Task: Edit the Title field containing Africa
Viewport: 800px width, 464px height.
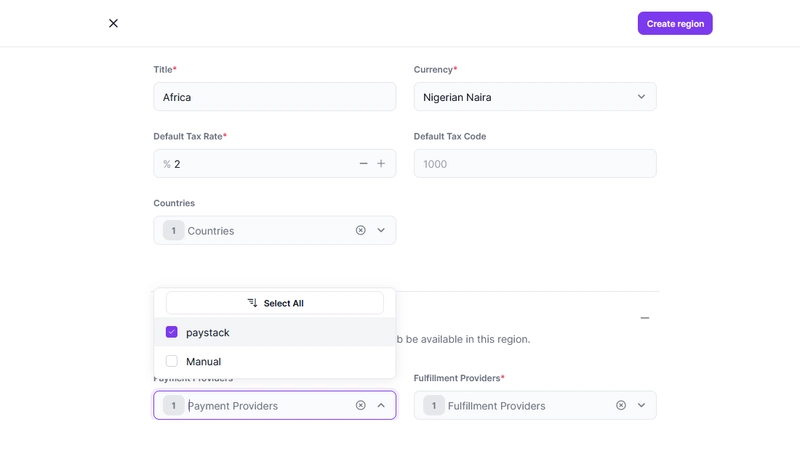Action: (274, 97)
